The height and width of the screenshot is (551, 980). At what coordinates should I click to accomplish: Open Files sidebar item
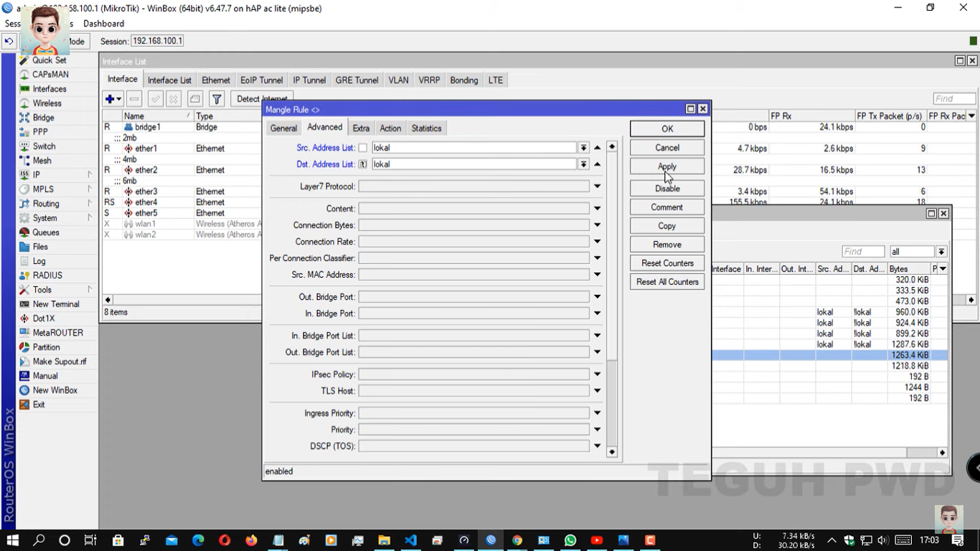pyautogui.click(x=40, y=247)
